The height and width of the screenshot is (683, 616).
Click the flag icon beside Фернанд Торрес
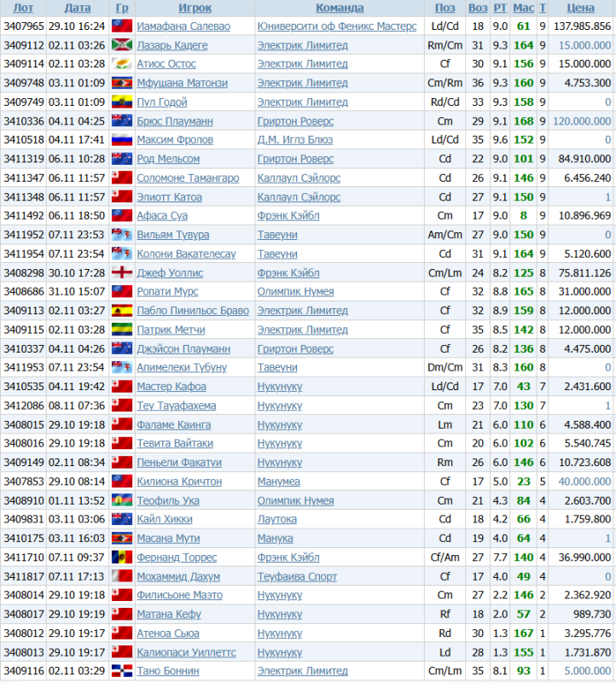tap(121, 557)
